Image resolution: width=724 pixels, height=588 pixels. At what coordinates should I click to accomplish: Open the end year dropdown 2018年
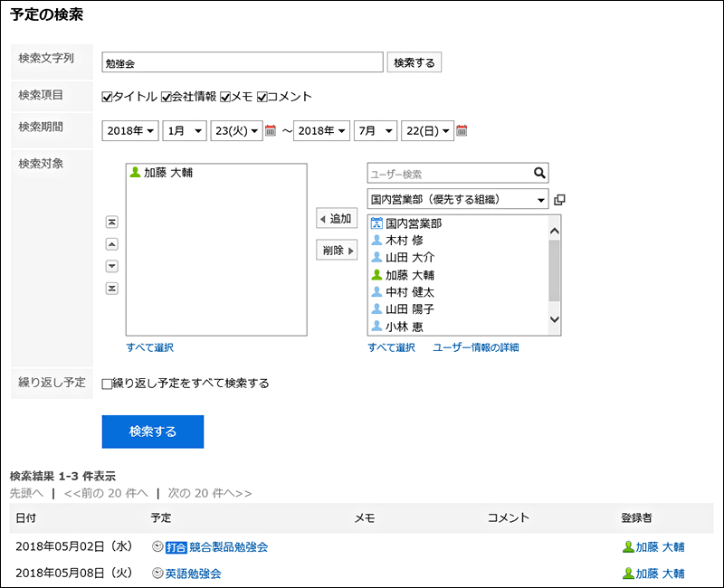coord(321,131)
